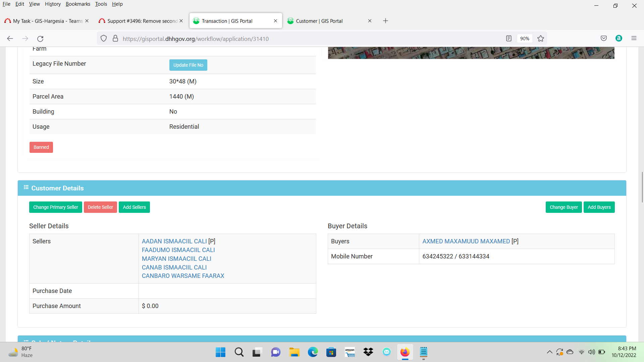
Task: Open seller CANBARO WARSAME FAARAX
Action: coord(183,276)
